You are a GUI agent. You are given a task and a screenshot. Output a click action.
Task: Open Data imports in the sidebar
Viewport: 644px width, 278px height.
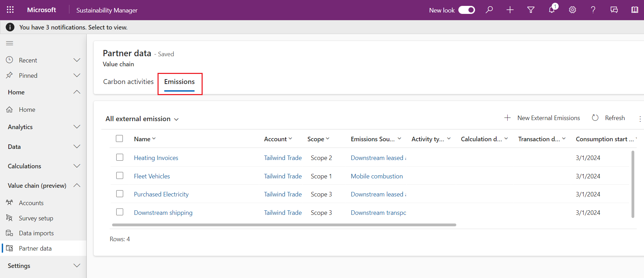[x=36, y=233]
